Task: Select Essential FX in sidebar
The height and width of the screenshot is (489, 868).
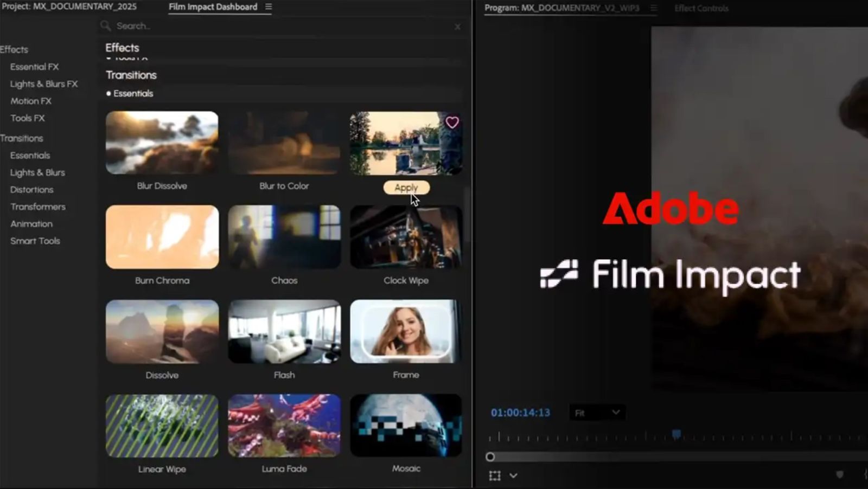Action: [x=34, y=67]
